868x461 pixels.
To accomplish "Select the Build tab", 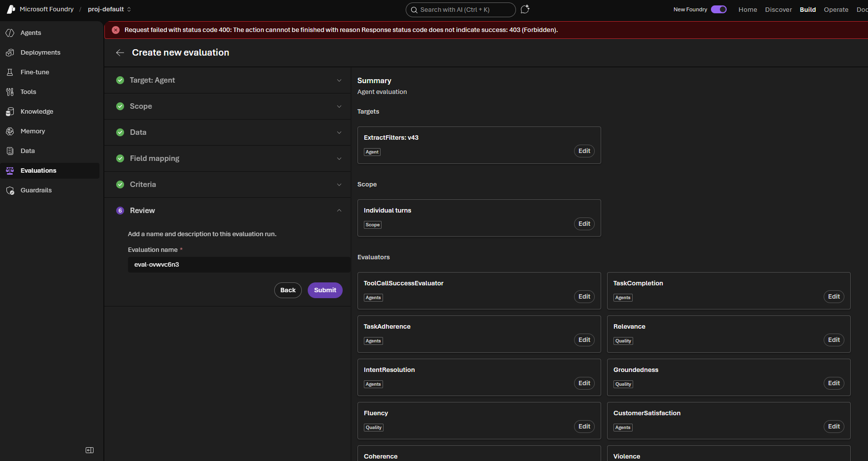I will click(x=808, y=9).
